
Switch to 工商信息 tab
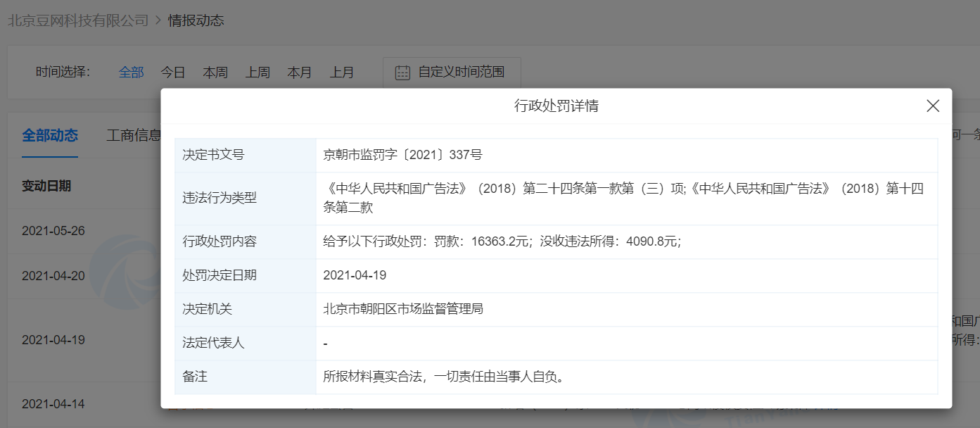pos(134,136)
